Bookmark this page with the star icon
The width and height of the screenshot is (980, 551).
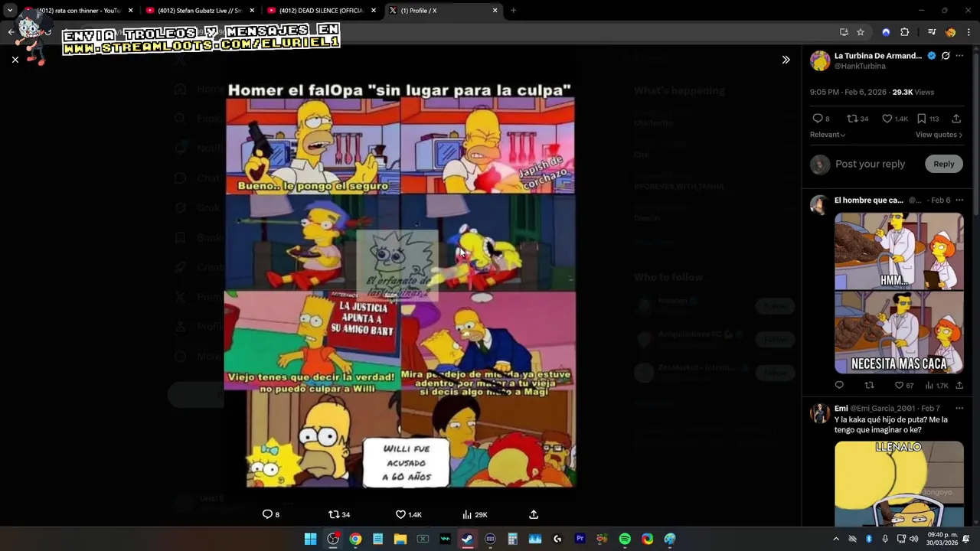(861, 32)
